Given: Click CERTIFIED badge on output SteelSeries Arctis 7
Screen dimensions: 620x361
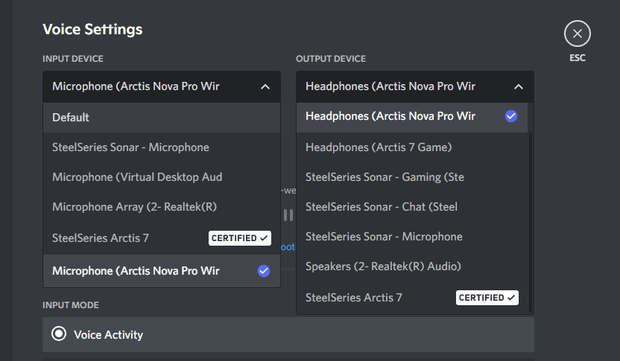Looking at the screenshot, I should coord(487,298).
